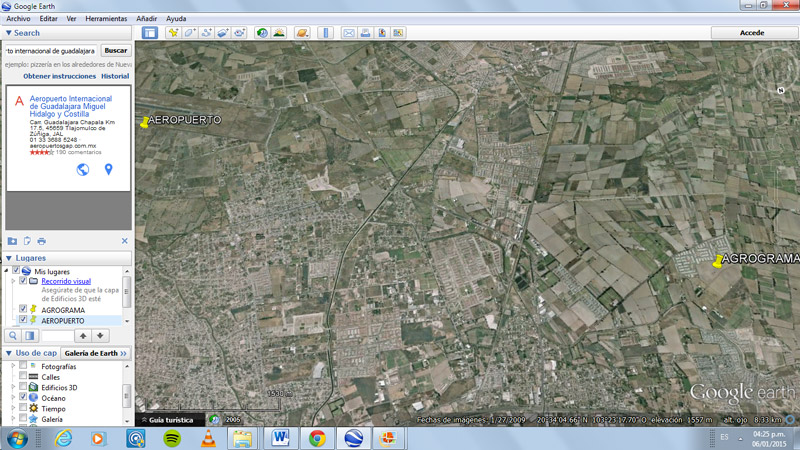800x450 pixels.
Task: Expand the Tiempo layer node
Action: (13, 408)
